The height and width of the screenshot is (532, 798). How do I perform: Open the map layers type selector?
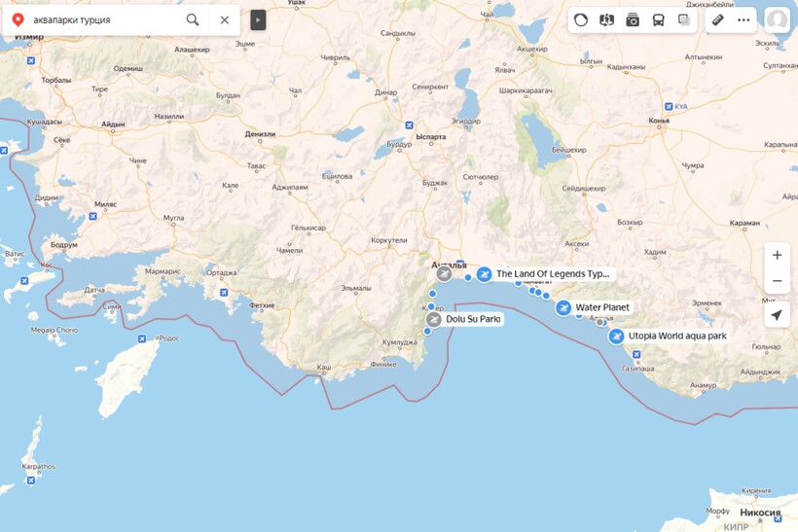pyautogui.click(x=684, y=19)
